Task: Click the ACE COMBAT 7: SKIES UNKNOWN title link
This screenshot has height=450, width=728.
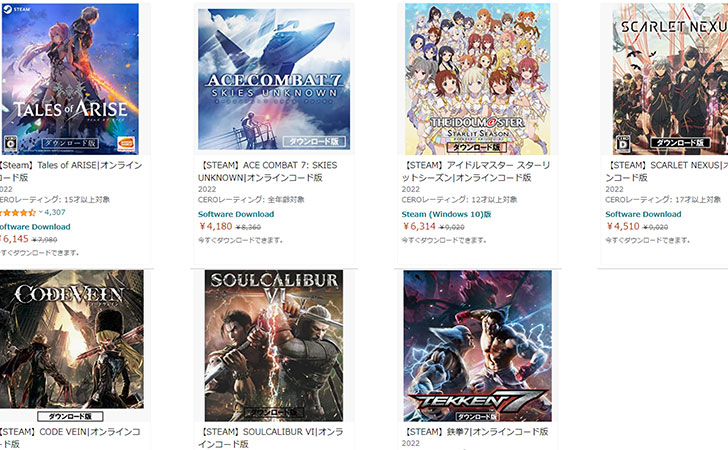Action: pyautogui.click(x=268, y=171)
